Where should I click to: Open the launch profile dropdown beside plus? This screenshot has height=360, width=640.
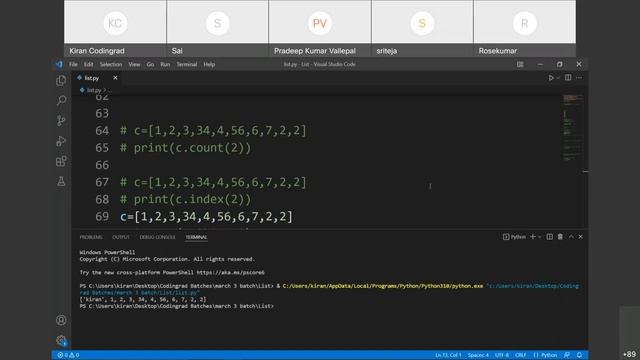[x=540, y=237]
